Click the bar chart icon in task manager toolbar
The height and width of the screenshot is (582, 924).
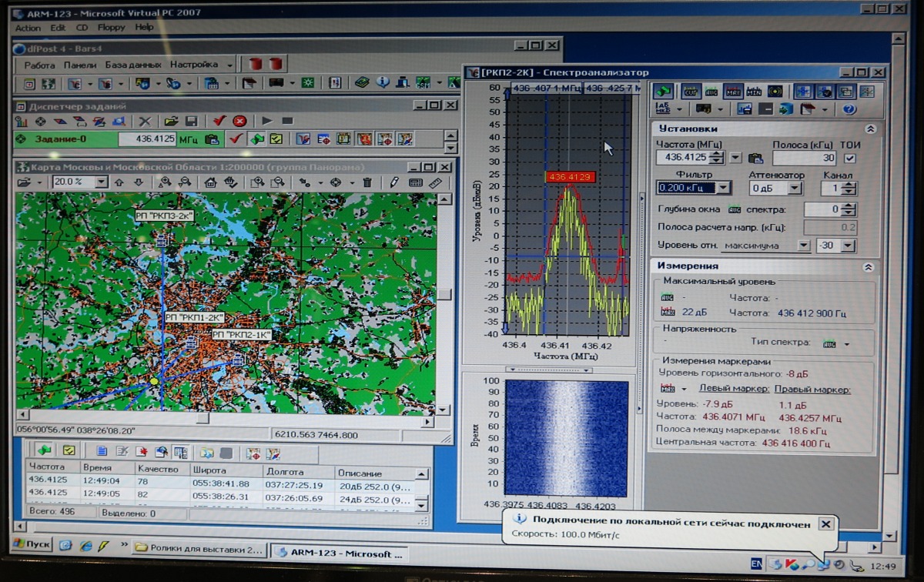(22, 122)
